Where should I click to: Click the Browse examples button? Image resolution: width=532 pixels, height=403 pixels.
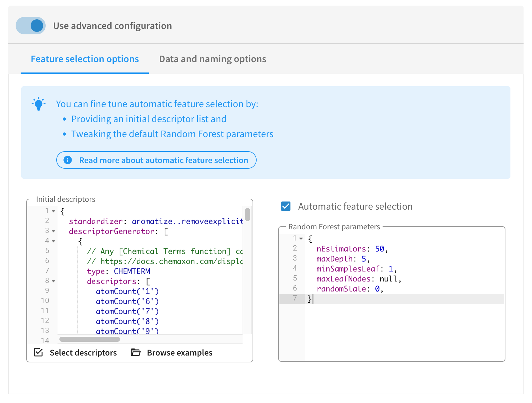point(172,352)
